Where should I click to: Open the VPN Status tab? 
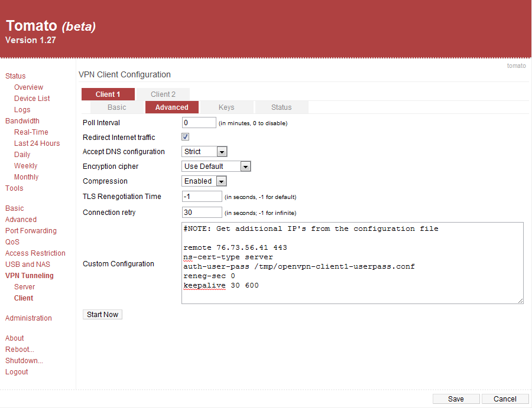click(281, 107)
